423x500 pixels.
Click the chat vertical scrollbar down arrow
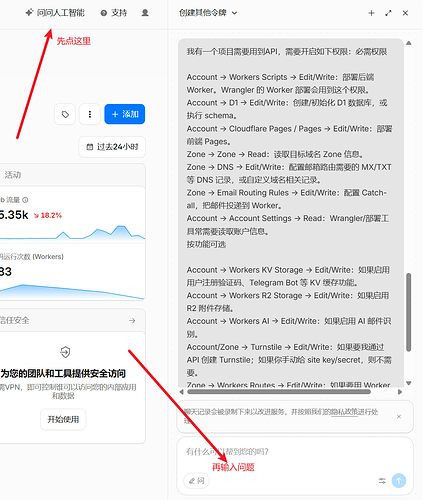pyautogui.click(x=409, y=383)
